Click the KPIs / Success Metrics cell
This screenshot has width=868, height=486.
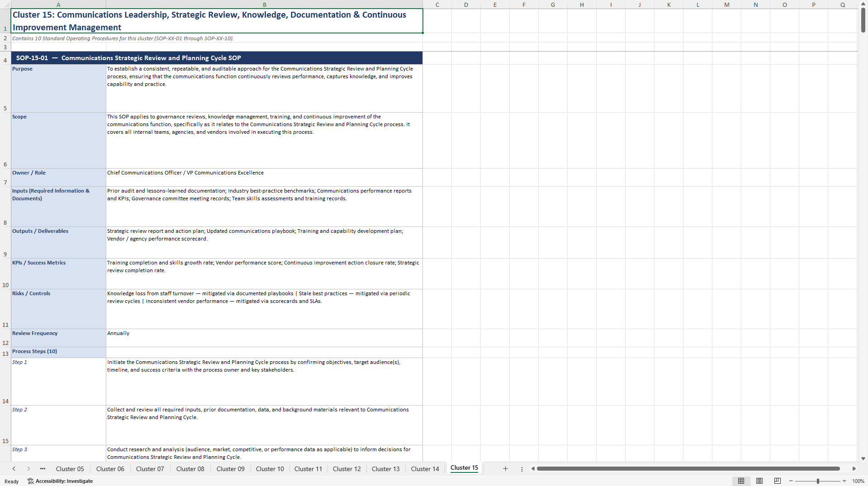[58, 274]
